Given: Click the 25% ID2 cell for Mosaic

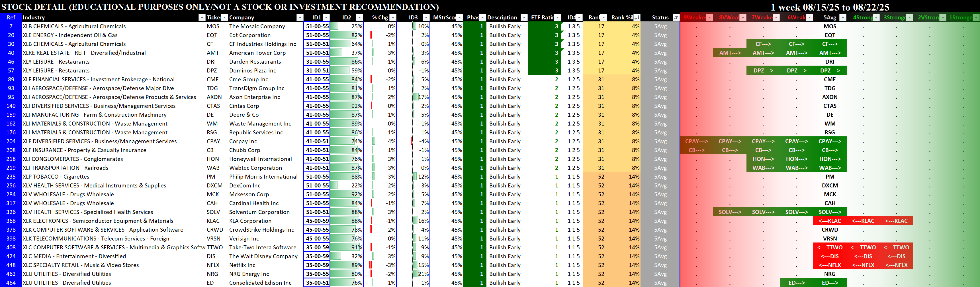Looking at the screenshot, I should coord(347,26).
